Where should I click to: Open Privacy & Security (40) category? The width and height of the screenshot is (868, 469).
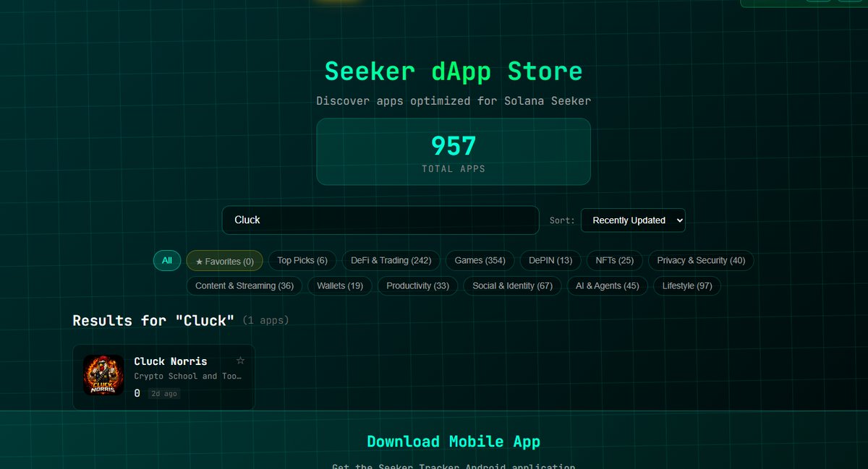(701, 260)
